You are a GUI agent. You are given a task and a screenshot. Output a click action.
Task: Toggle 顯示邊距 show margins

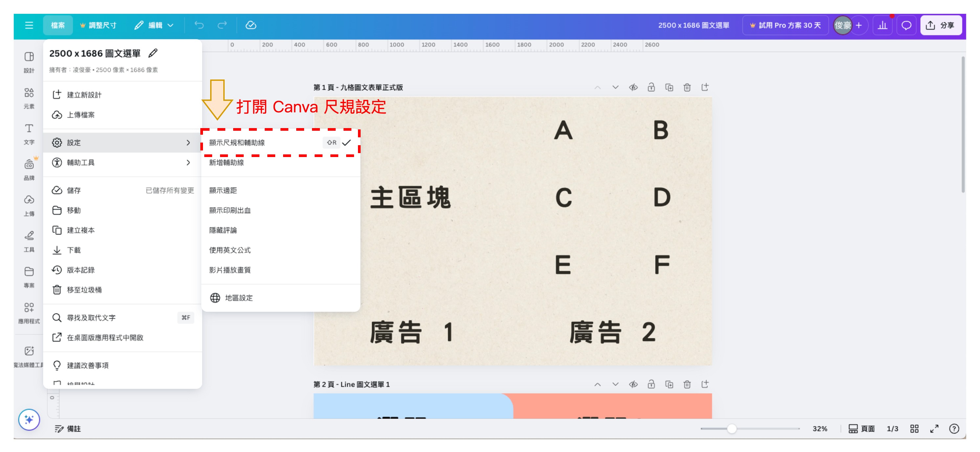pos(281,190)
